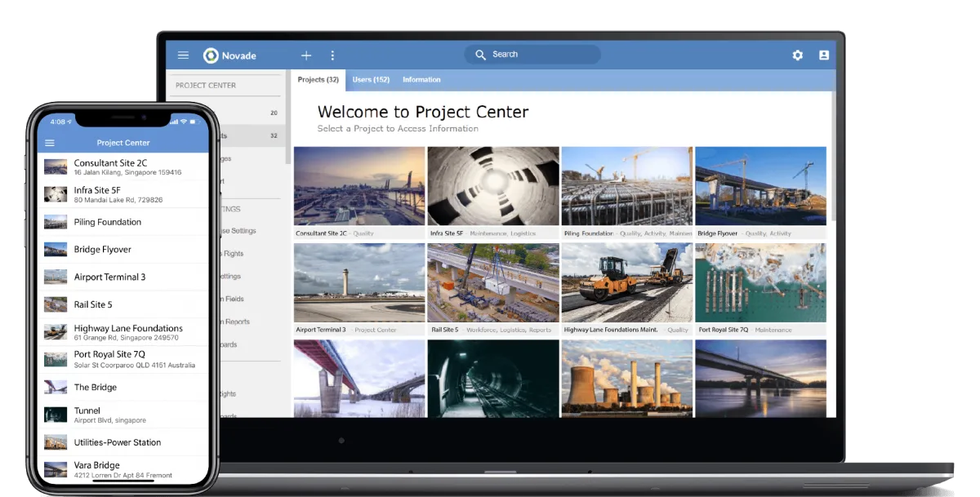
Task: Open the hamburger menu in the mobile app
Action: (x=50, y=142)
